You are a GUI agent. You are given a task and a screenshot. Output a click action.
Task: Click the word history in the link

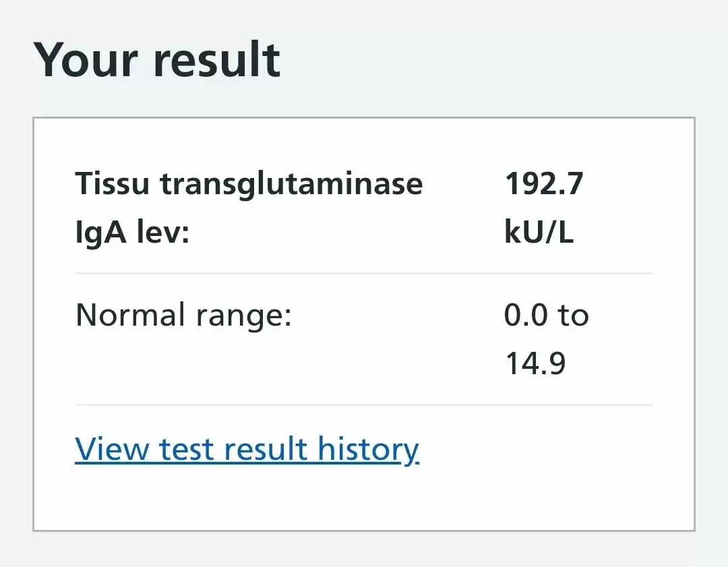(x=368, y=450)
